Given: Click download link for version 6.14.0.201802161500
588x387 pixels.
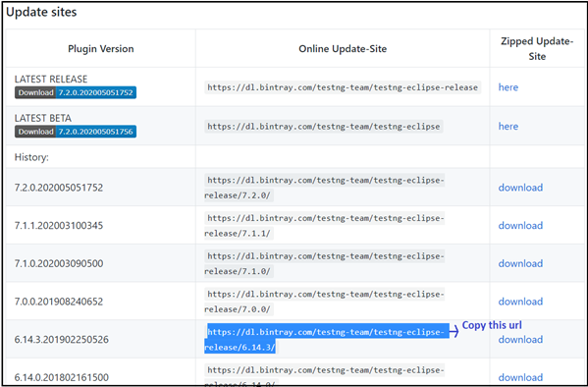Looking at the screenshot, I should [520, 377].
